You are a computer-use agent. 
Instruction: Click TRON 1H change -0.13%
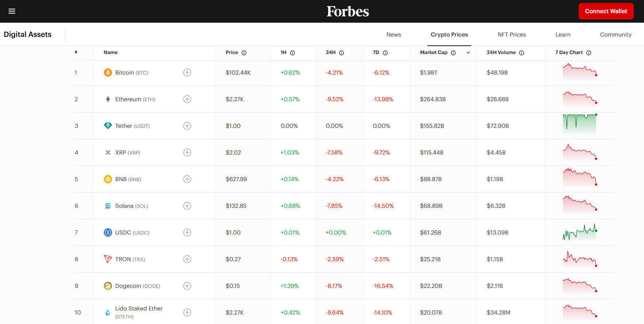289,259
